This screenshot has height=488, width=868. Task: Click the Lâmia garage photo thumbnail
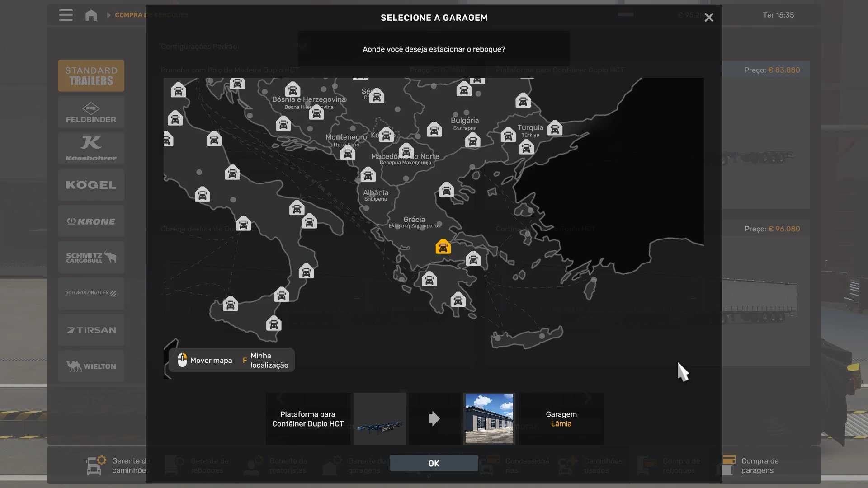[489, 418]
